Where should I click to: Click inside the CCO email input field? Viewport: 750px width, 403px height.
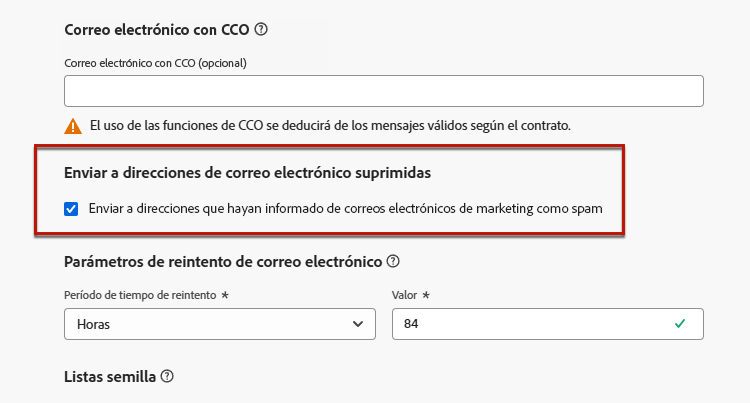click(x=384, y=91)
